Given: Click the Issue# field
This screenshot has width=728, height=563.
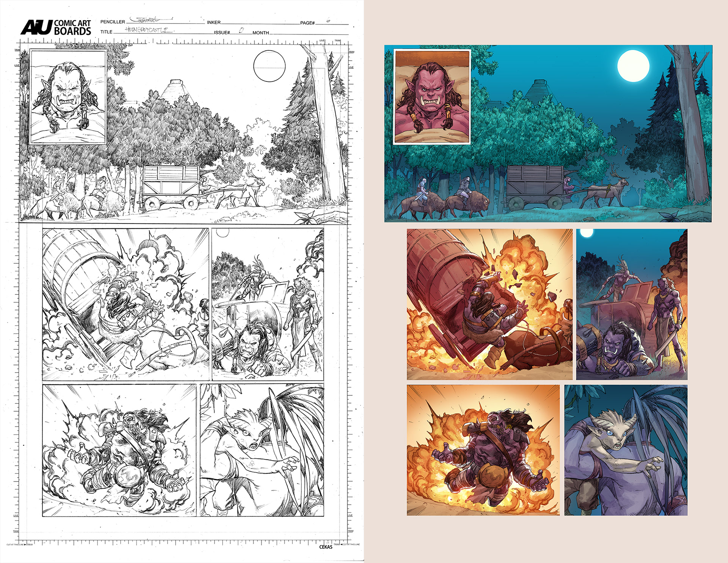Looking at the screenshot, I should [241, 31].
